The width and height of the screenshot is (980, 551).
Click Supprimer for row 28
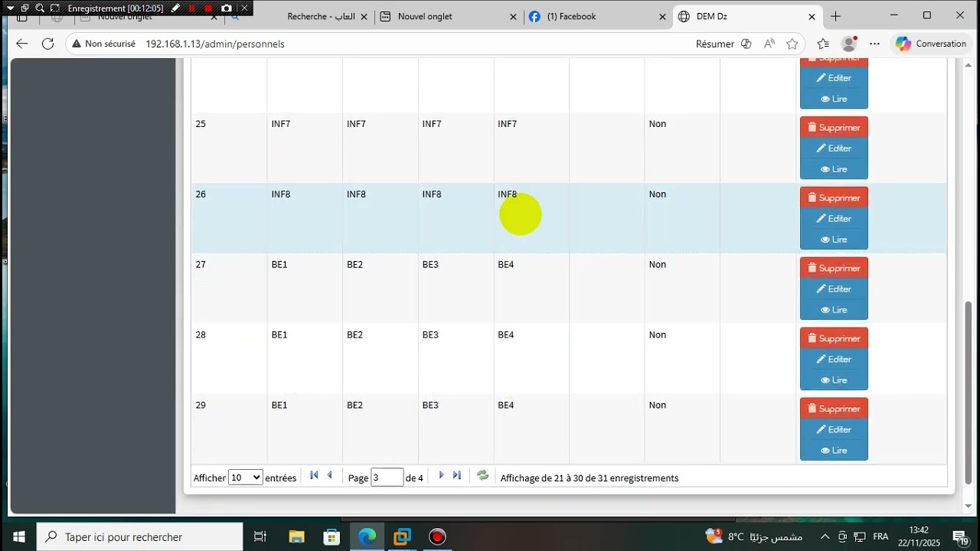tap(834, 339)
